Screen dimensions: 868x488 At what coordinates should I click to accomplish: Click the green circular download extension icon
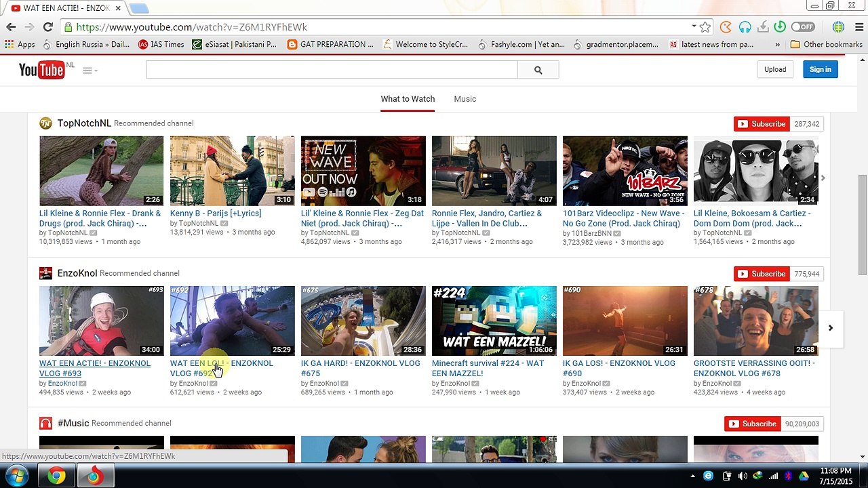(x=780, y=27)
